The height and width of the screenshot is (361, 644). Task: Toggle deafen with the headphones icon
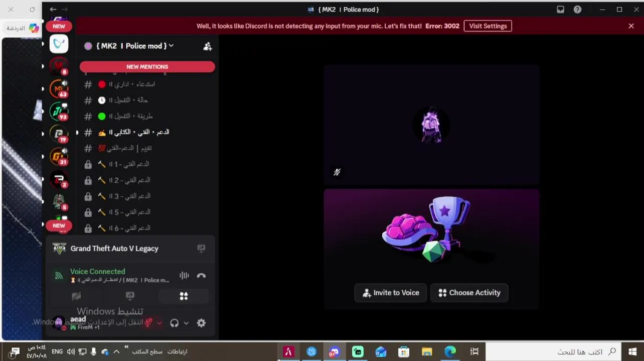174,323
